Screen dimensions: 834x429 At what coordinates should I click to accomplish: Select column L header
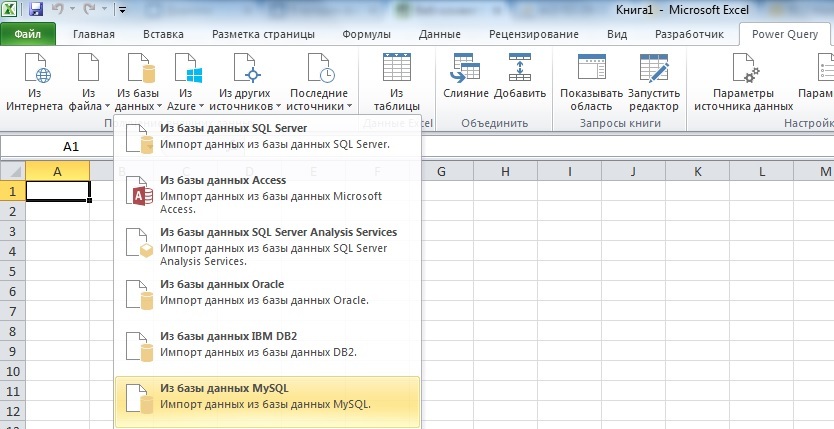pos(762,171)
